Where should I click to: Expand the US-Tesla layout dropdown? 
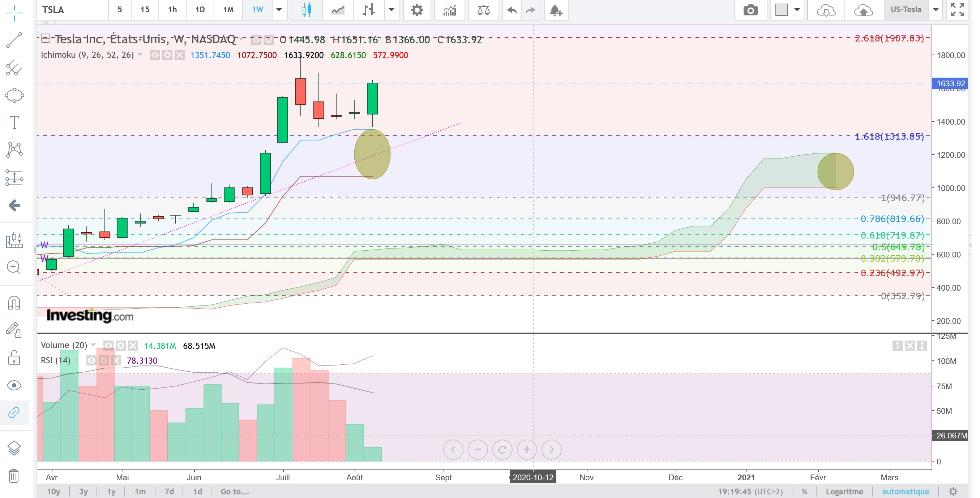click(x=936, y=10)
